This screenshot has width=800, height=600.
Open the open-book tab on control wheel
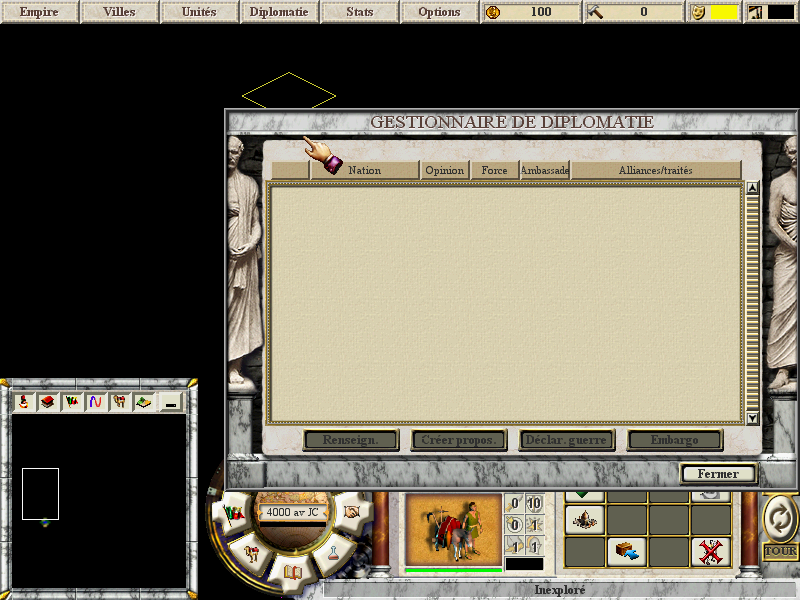(x=293, y=572)
